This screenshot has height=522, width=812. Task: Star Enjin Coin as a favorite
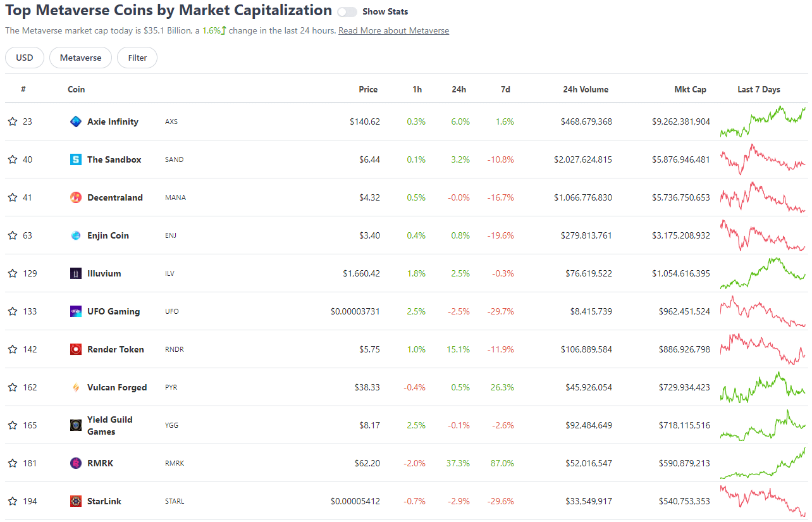pos(13,235)
